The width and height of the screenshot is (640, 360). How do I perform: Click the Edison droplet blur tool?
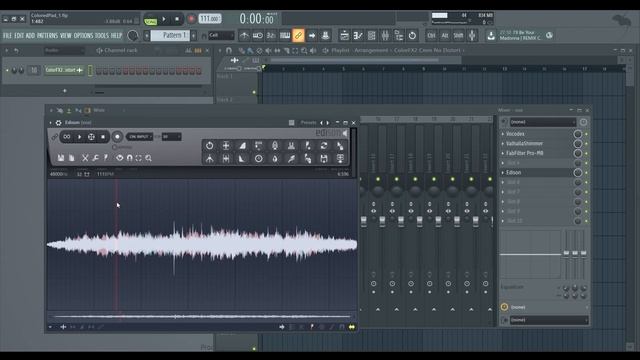[275, 159]
